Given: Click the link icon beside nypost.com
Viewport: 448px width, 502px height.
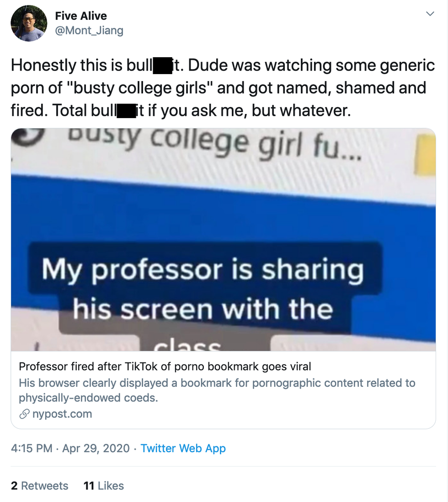Looking at the screenshot, I should click(x=24, y=415).
